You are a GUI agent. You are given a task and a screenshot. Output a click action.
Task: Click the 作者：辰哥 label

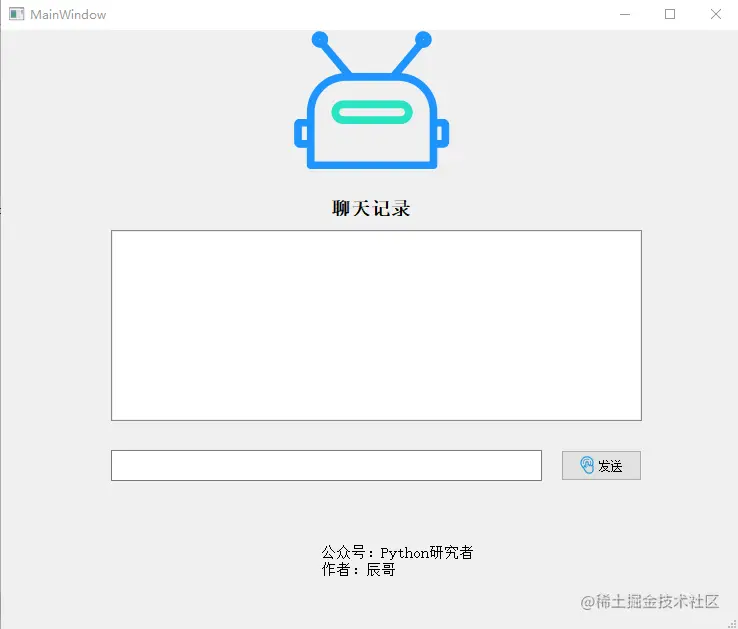pos(358,570)
